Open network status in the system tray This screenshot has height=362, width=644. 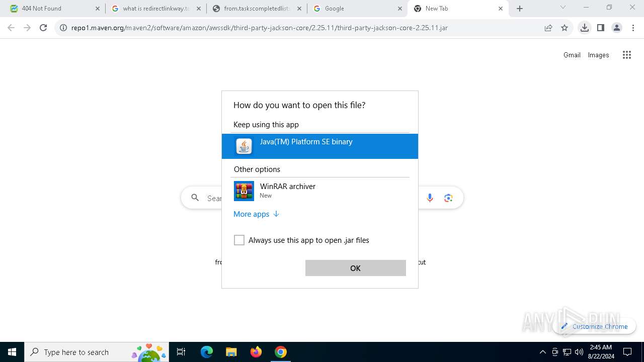pyautogui.click(x=567, y=352)
